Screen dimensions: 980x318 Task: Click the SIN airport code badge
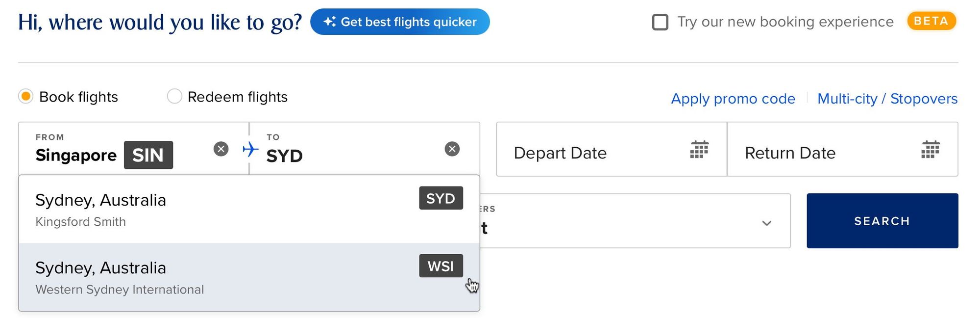(148, 155)
